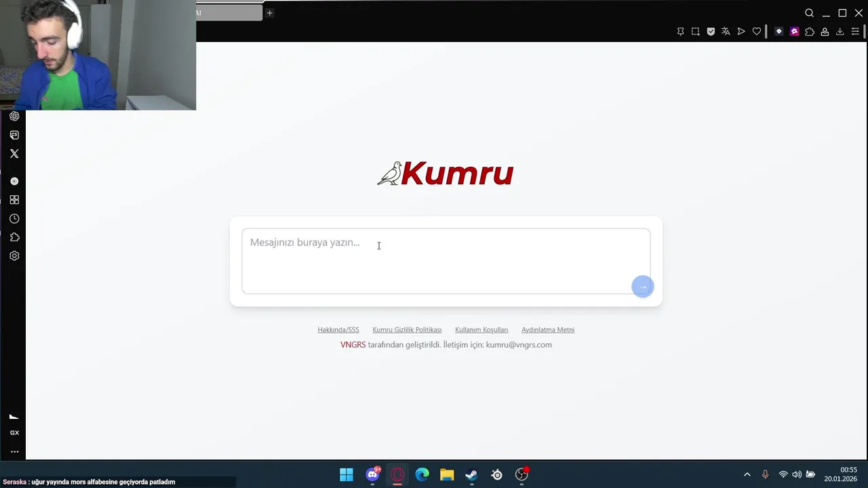This screenshot has height=488, width=868.
Task: Switch to Opera GX in taskbar
Action: point(397,474)
